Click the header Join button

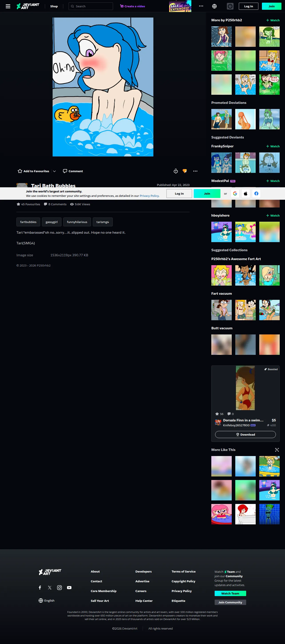click(x=271, y=6)
